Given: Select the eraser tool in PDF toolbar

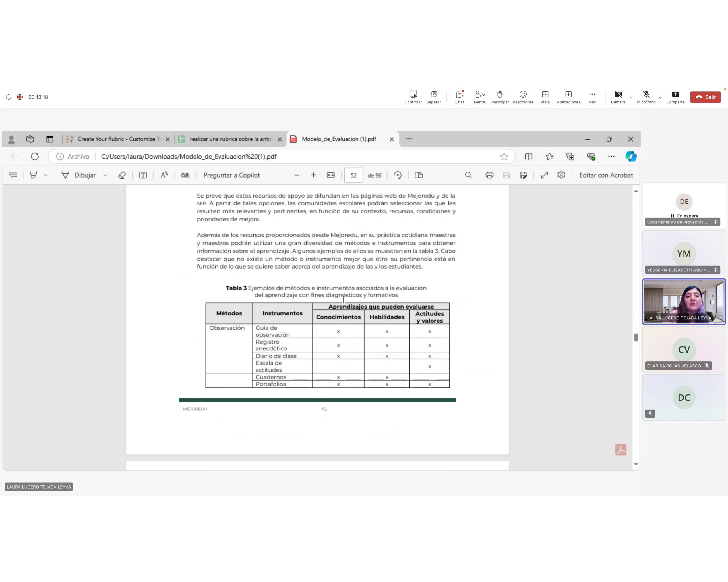Looking at the screenshot, I should coord(122,175).
